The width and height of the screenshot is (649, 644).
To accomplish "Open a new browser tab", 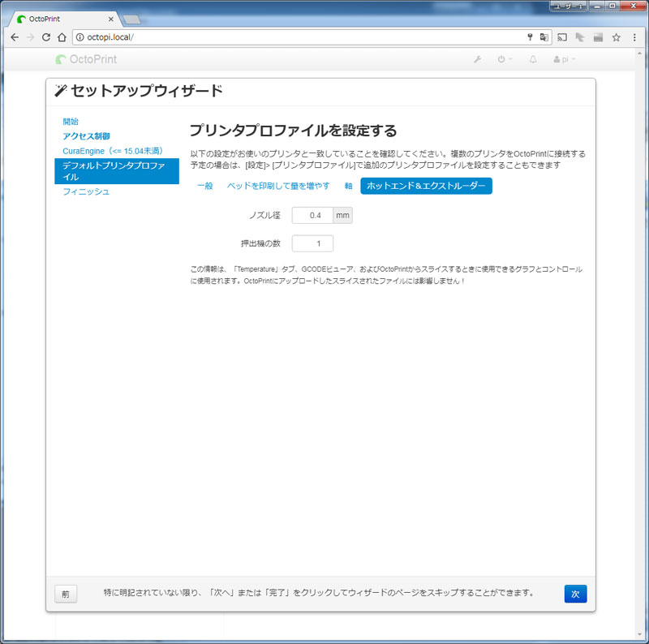I will point(132,19).
